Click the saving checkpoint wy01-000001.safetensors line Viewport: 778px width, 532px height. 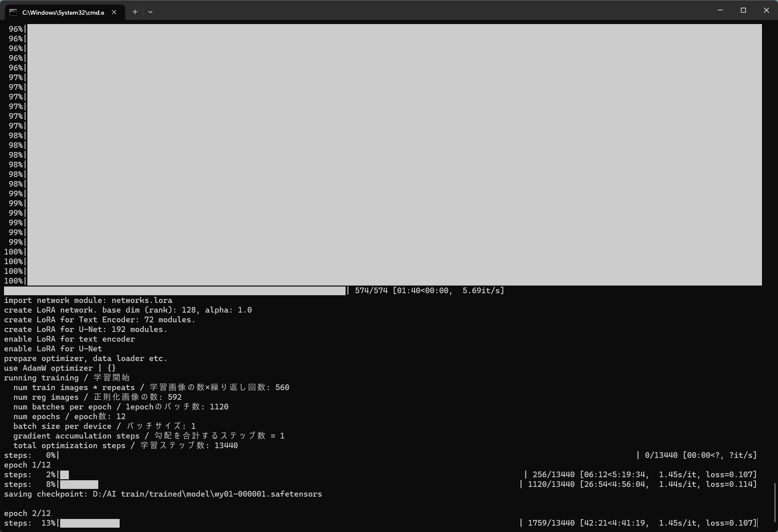163,494
